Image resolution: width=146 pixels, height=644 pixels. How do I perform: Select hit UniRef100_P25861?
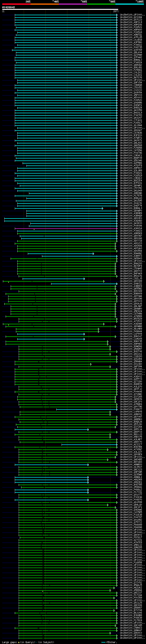(131, 70)
